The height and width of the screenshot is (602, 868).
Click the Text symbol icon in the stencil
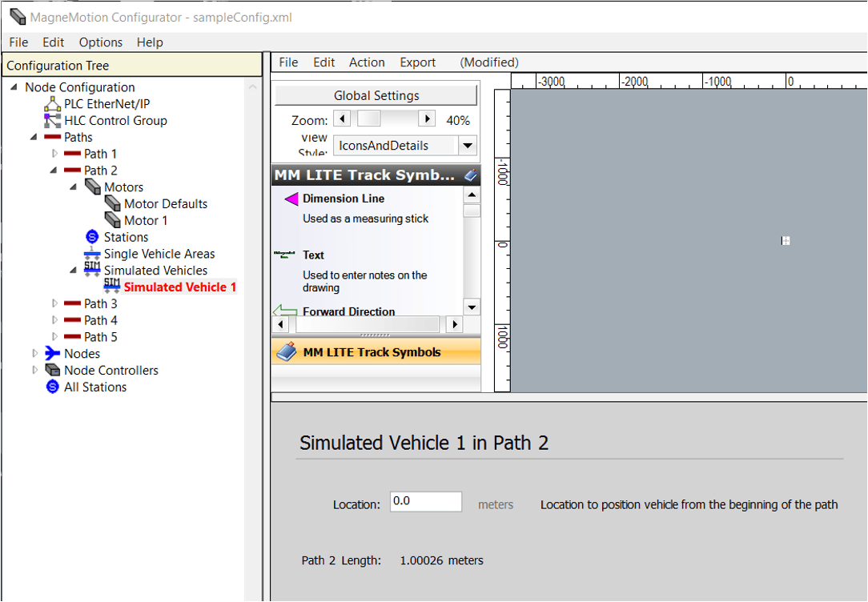284,255
